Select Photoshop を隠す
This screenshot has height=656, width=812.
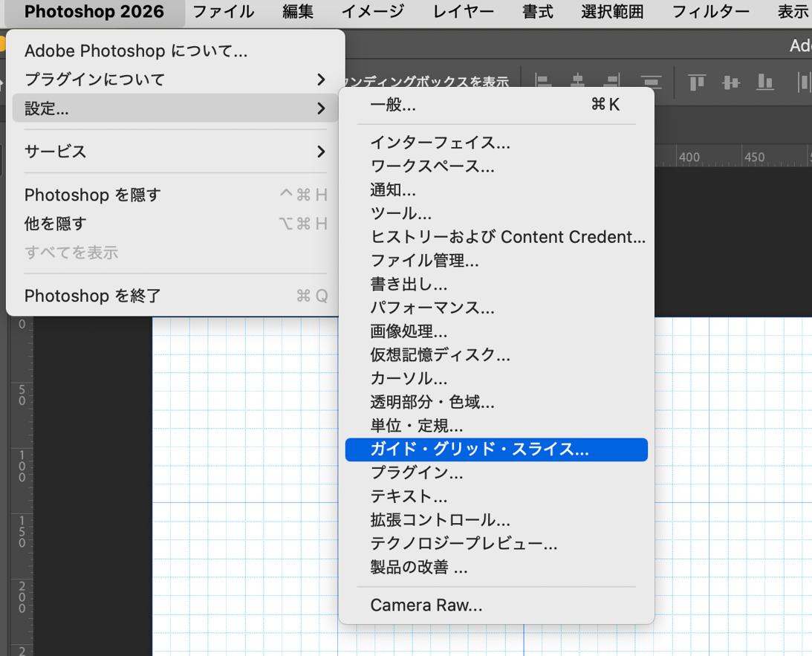(x=175, y=195)
